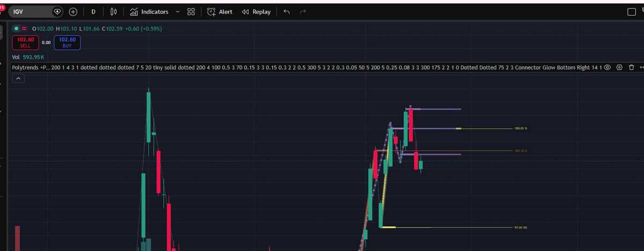Viewport: 644px width, 251px height.
Task: Hide the Polytrends indicator with eye icon
Action: coord(608,68)
